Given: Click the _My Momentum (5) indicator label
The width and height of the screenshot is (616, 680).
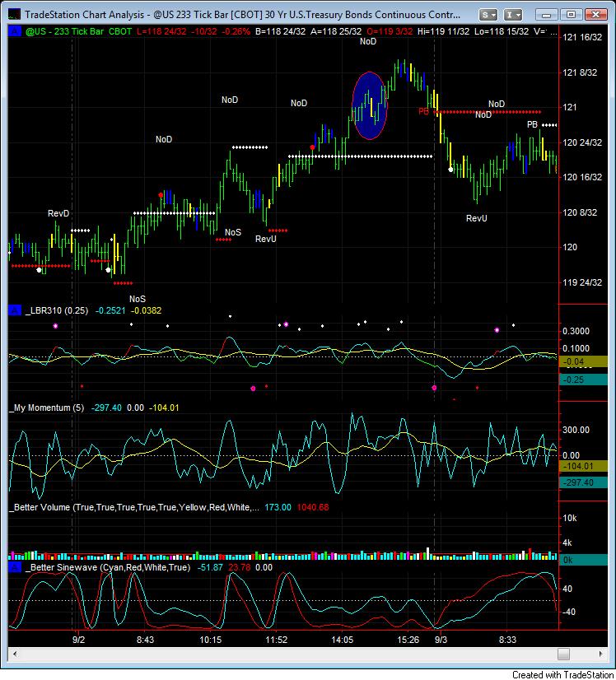Looking at the screenshot, I should point(47,408).
